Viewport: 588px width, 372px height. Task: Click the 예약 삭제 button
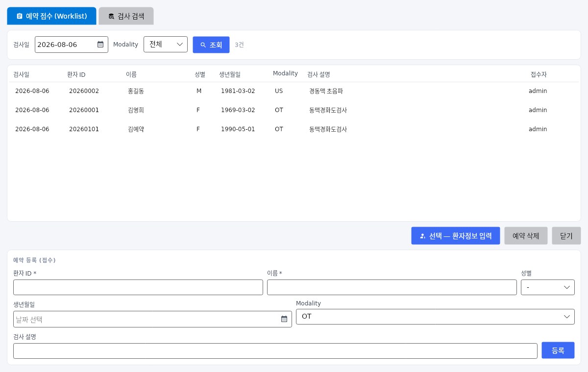point(526,235)
